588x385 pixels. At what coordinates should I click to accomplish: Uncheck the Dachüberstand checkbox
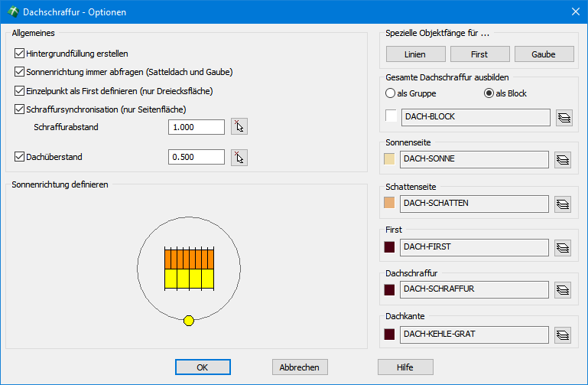coord(20,157)
